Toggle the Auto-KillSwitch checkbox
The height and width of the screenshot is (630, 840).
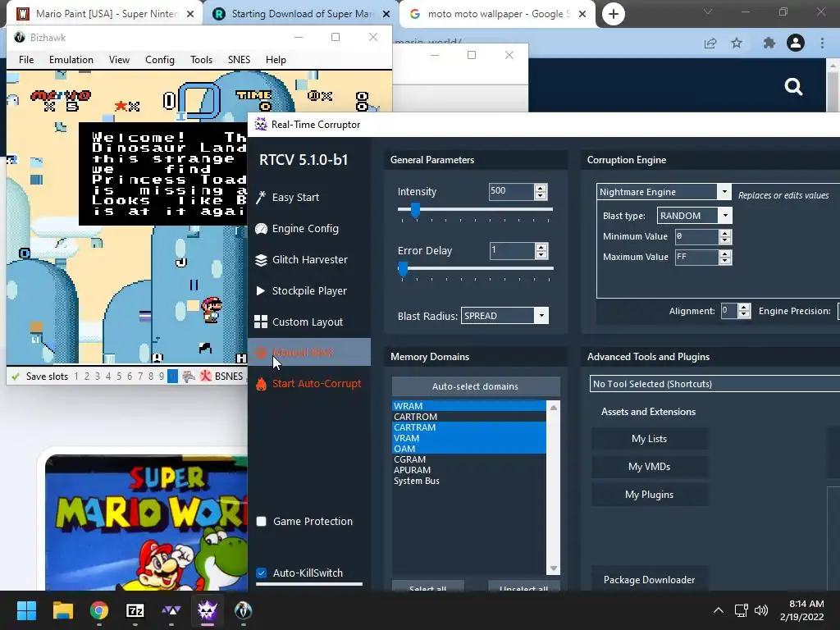click(262, 573)
